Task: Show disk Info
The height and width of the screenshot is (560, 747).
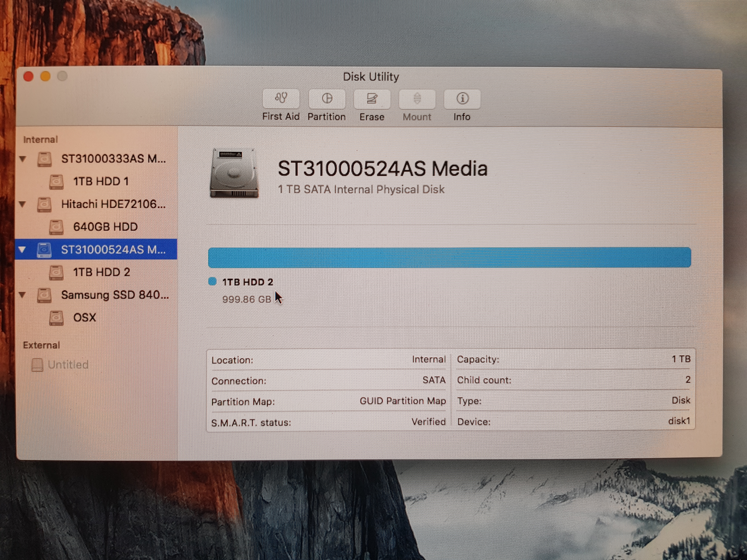Action: point(462,99)
